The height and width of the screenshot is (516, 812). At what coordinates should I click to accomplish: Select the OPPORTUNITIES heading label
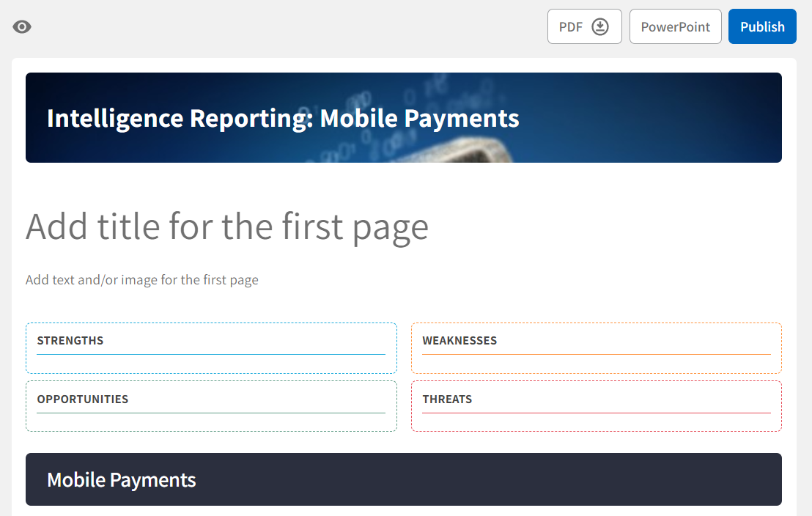click(x=83, y=399)
